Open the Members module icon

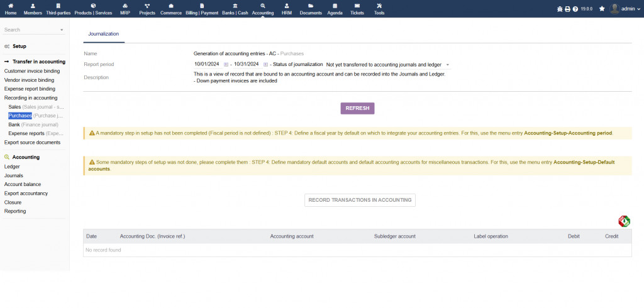[33, 6]
